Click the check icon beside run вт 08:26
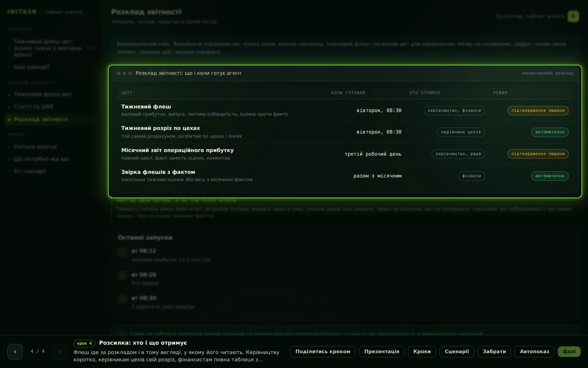 (x=122, y=275)
